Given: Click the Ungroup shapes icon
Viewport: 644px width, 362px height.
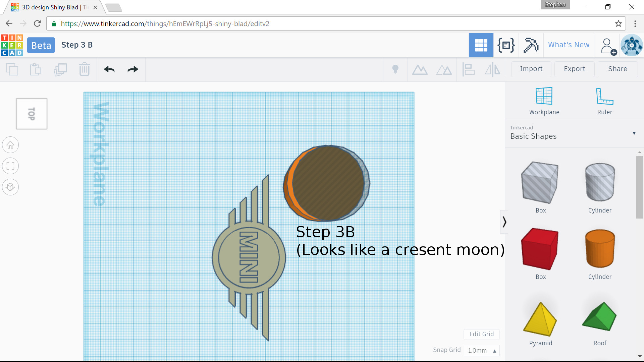Looking at the screenshot, I should (x=444, y=70).
